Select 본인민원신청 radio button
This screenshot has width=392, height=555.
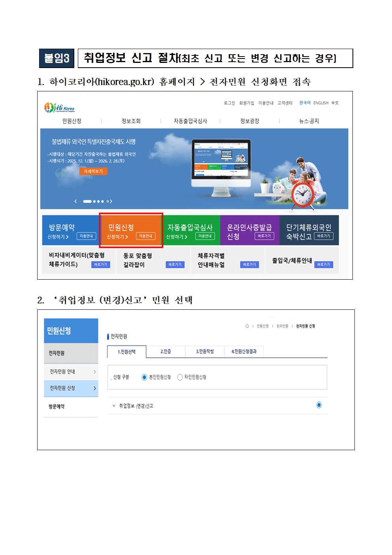point(144,377)
